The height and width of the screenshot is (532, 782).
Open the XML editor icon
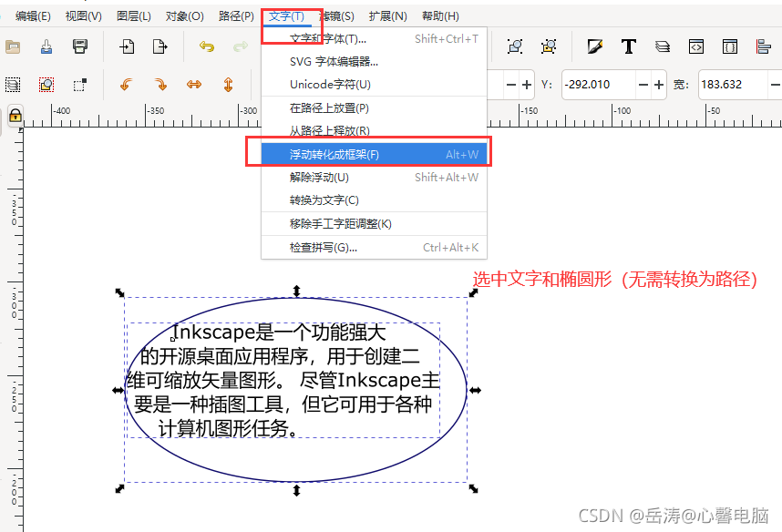click(696, 46)
